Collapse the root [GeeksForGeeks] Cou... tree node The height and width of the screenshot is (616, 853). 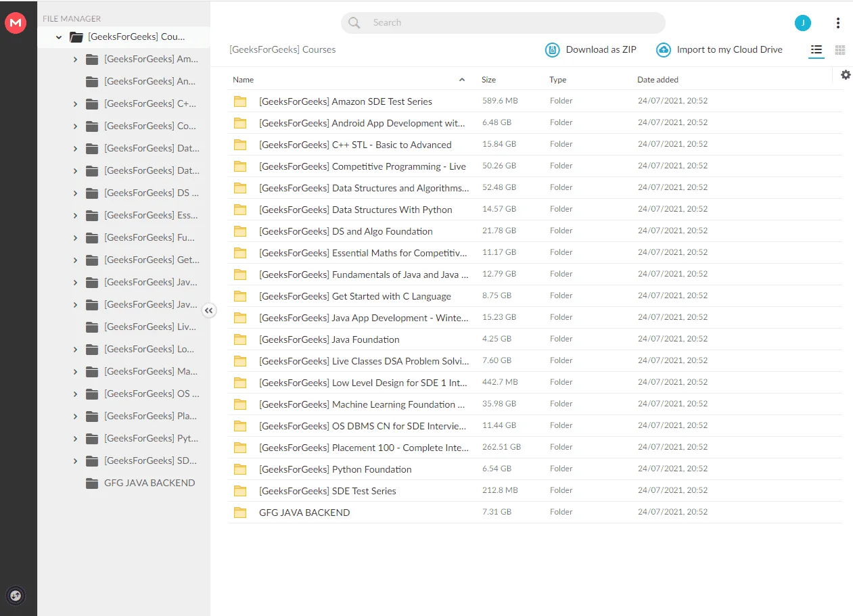pos(59,37)
